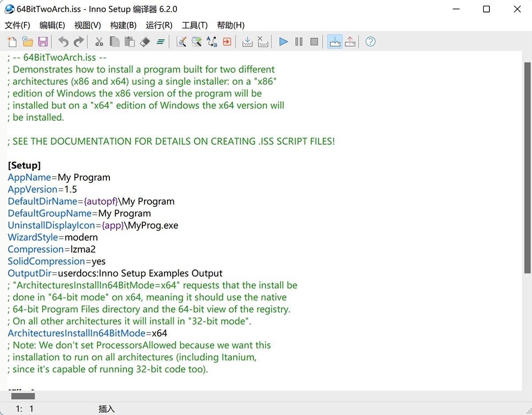Click the '; be installed.' comment line

36,118
